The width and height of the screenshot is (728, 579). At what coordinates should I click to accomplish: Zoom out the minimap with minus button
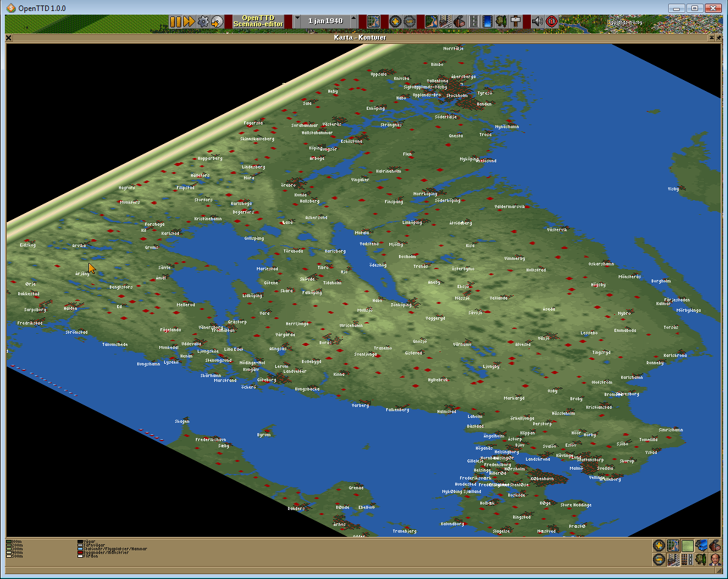click(659, 559)
